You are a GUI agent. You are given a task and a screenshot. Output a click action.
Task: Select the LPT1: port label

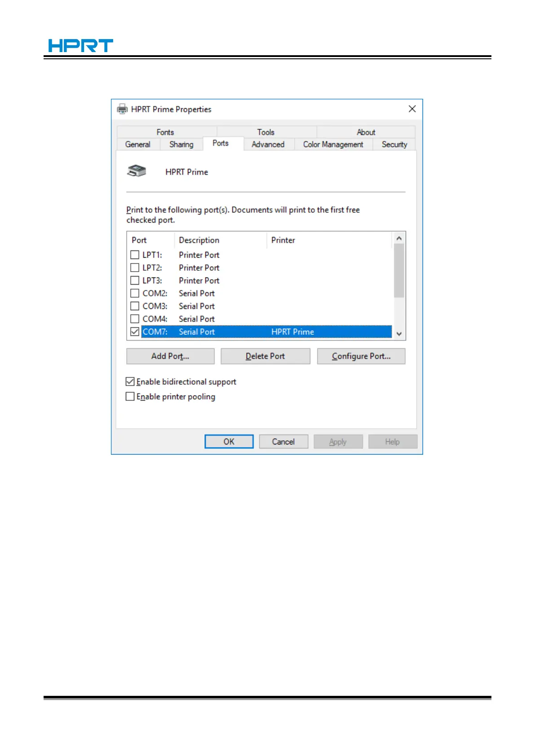(x=152, y=255)
